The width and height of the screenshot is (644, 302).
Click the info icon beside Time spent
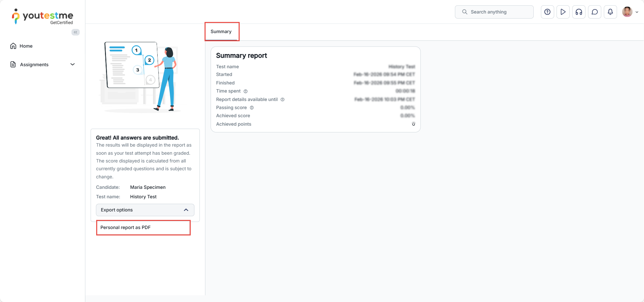click(246, 91)
